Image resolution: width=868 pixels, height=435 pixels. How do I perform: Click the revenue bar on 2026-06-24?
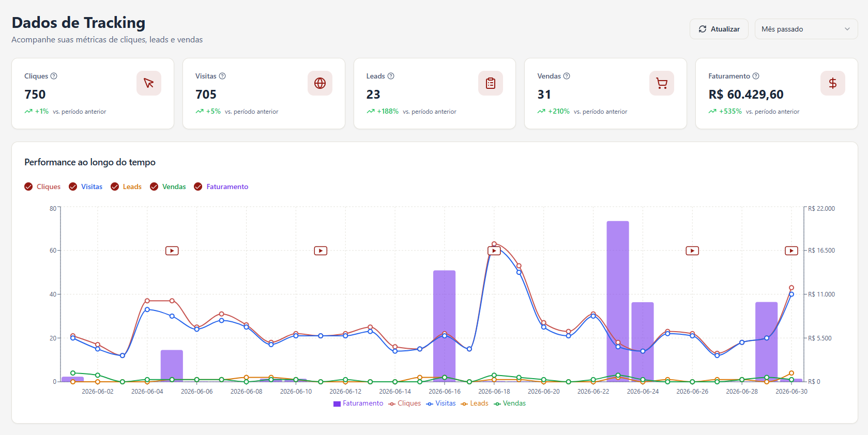[x=643, y=342]
